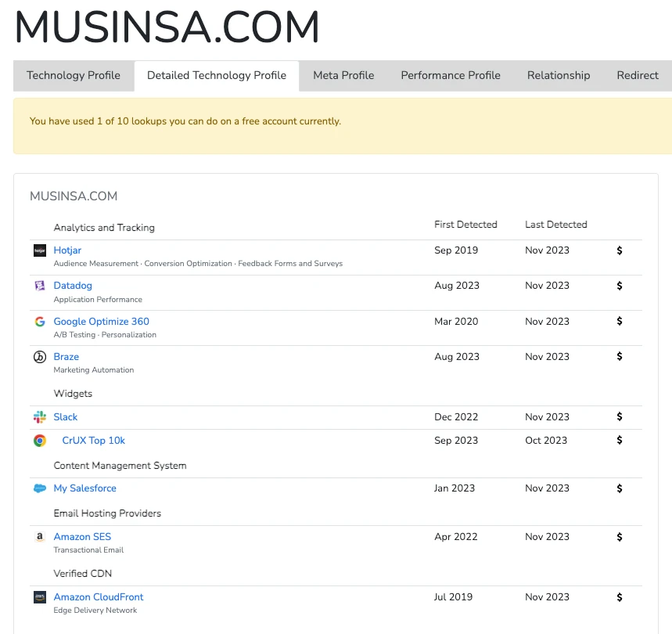Click the Google Optimize 360 link
The height and width of the screenshot is (634, 672).
point(101,322)
